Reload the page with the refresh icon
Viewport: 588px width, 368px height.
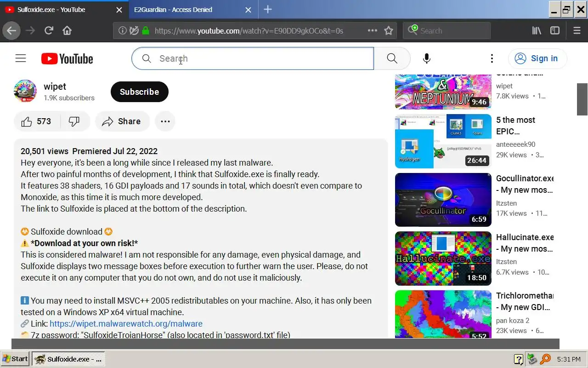49,31
